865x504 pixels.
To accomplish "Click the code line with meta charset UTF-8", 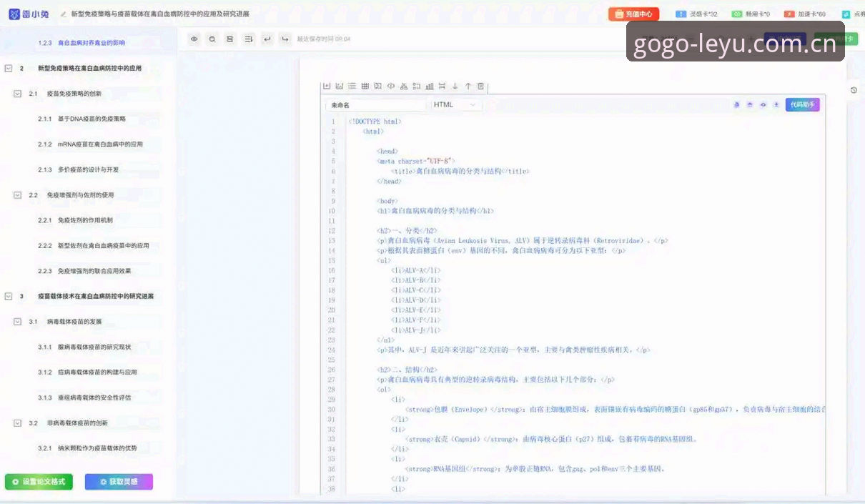I will [x=415, y=162].
